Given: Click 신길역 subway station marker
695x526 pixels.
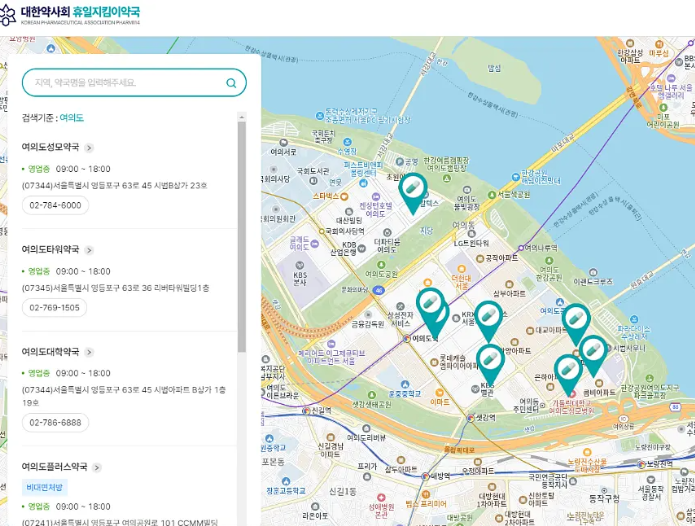Looking at the screenshot, I should coord(306,411).
